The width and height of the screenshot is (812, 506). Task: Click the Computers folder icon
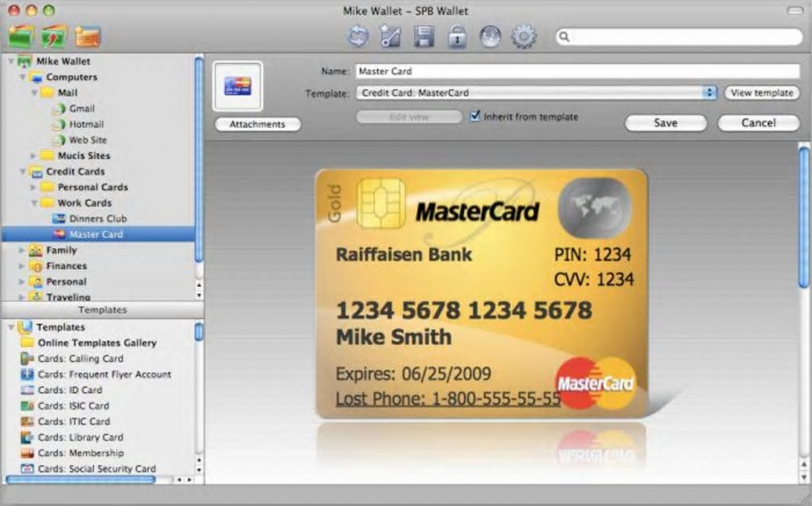[x=37, y=77]
